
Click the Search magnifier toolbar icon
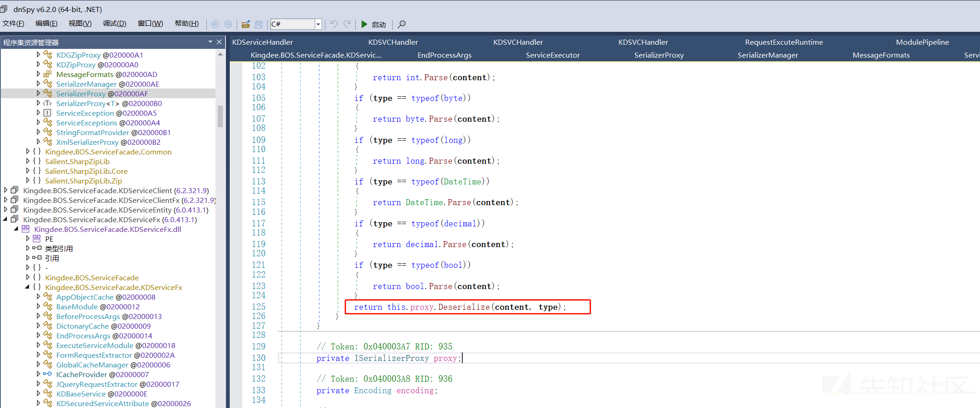pyautogui.click(x=402, y=24)
